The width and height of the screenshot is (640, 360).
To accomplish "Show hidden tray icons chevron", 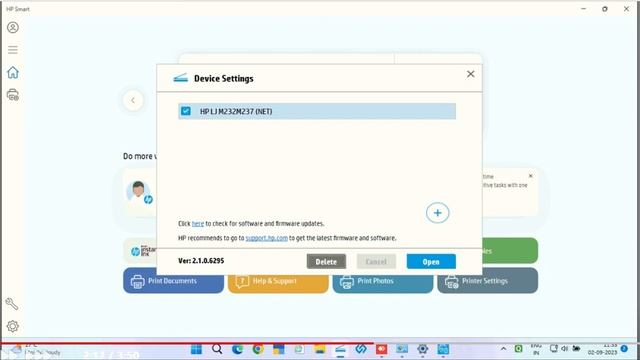I will [503, 349].
